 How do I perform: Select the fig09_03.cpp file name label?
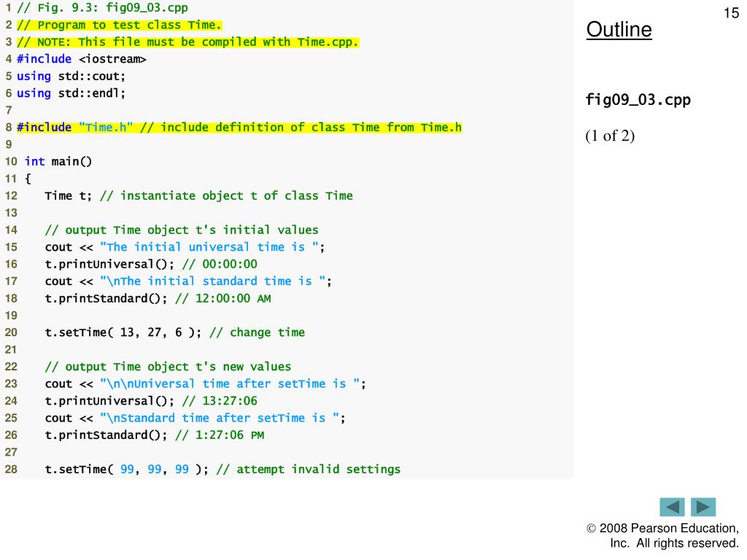coord(638,100)
